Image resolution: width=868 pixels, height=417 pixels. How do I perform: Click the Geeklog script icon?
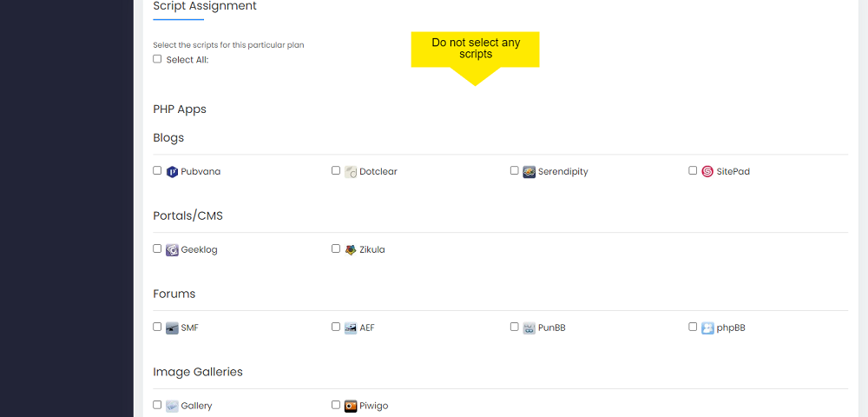point(172,249)
